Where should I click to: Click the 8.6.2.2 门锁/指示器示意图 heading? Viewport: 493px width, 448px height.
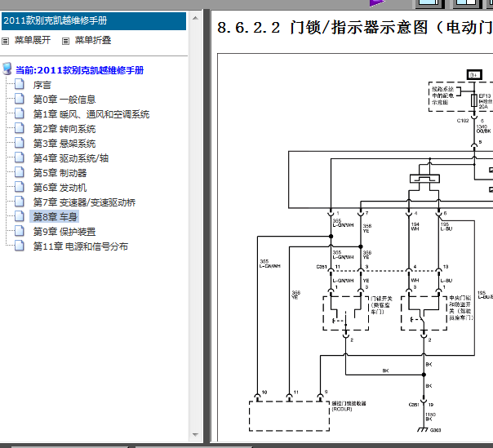[355, 28]
